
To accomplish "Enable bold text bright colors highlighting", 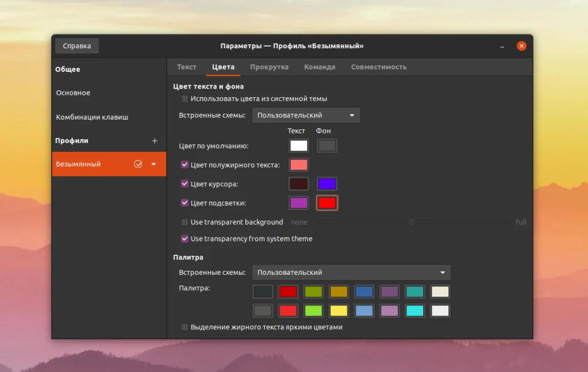I will pos(185,326).
